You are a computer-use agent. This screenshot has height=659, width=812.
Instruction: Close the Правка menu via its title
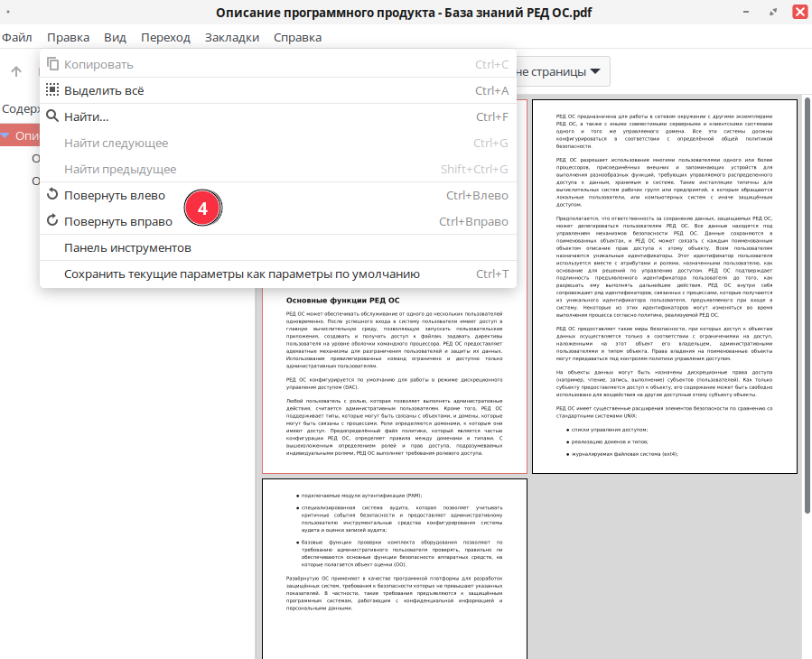click(68, 37)
